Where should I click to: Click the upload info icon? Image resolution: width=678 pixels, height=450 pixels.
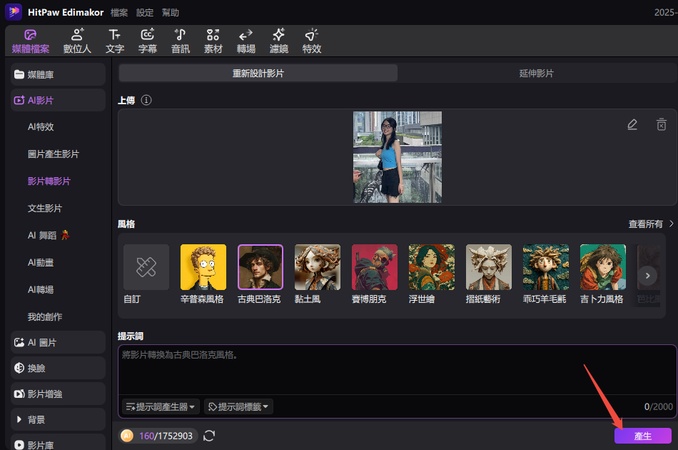tap(146, 100)
